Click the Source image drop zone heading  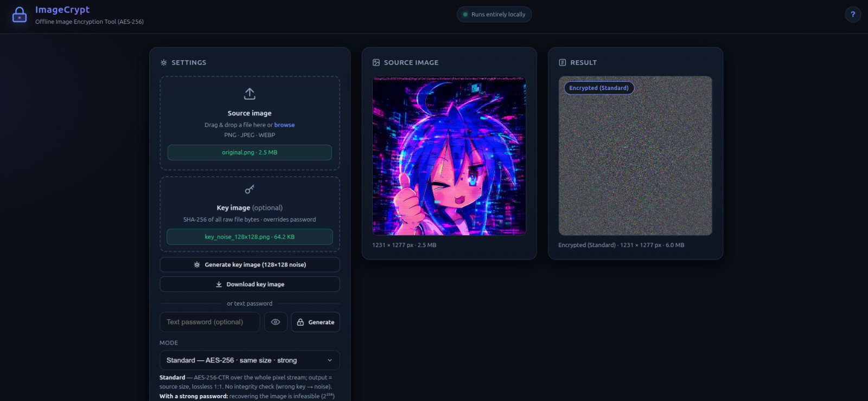[250, 113]
